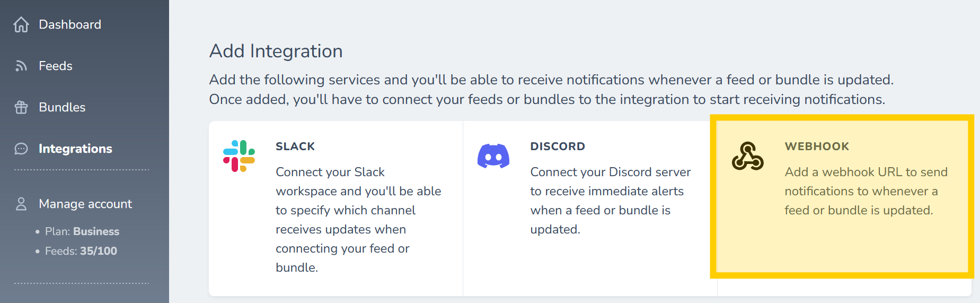This screenshot has height=303, width=980.
Task: Click the Feeds: 35/100 usage entry
Action: [x=81, y=251]
